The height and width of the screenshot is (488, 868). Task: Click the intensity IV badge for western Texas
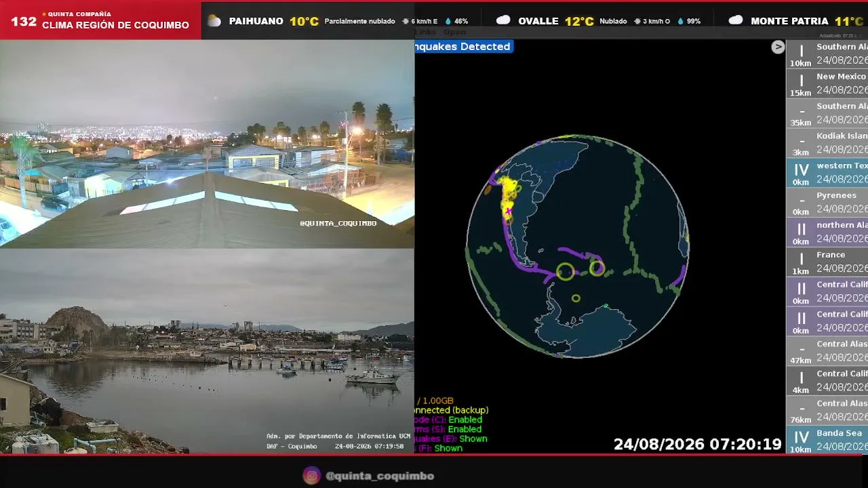pos(801,173)
